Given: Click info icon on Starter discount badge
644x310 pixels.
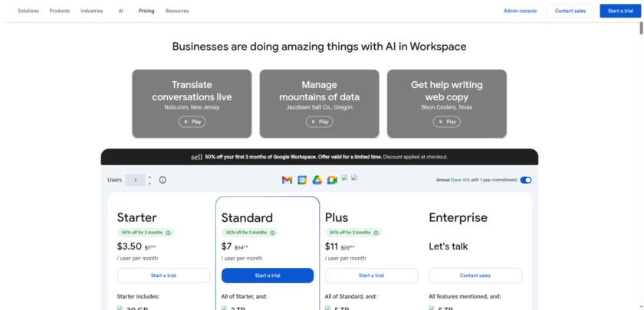Looking at the screenshot, I should point(168,233).
